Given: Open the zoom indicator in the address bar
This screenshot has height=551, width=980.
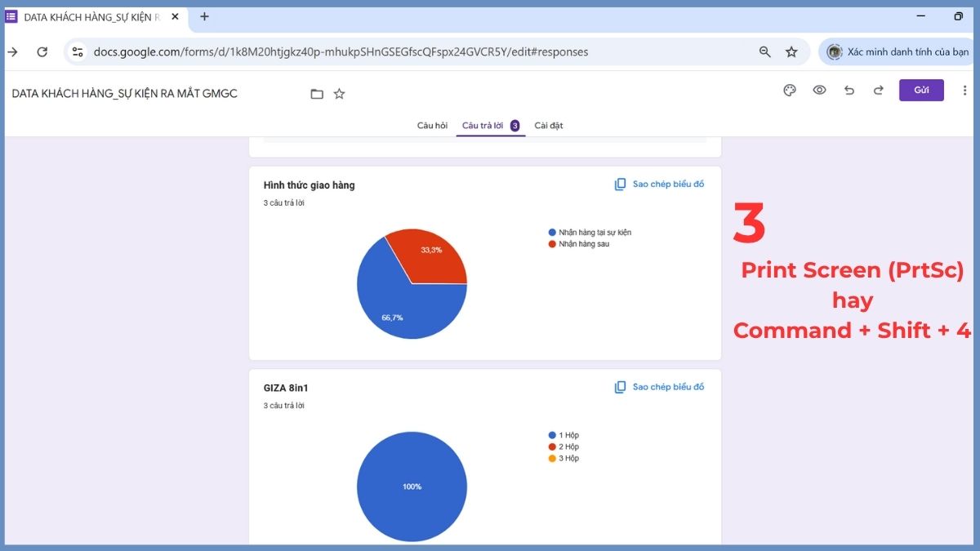Looking at the screenshot, I should pos(764,51).
